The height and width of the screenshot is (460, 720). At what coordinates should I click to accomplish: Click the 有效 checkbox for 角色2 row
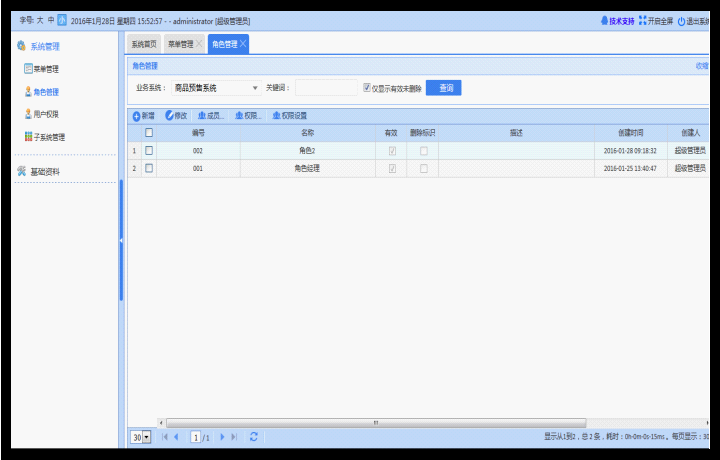pos(392,151)
